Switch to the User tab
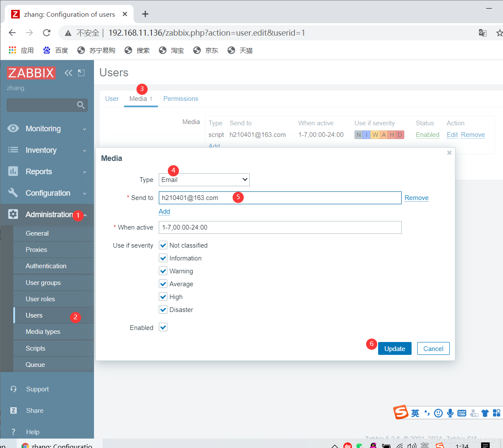Image resolution: width=503 pixels, height=448 pixels. (112, 99)
